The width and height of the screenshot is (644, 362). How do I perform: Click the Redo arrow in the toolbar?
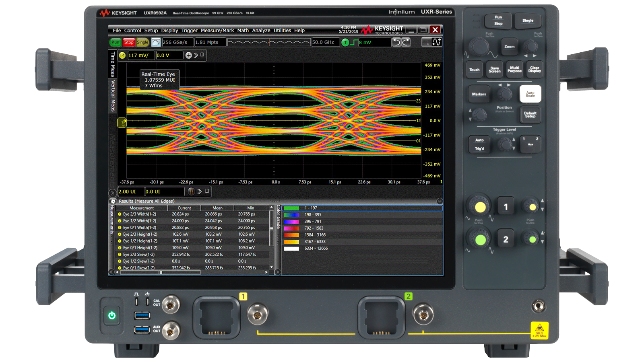click(406, 42)
